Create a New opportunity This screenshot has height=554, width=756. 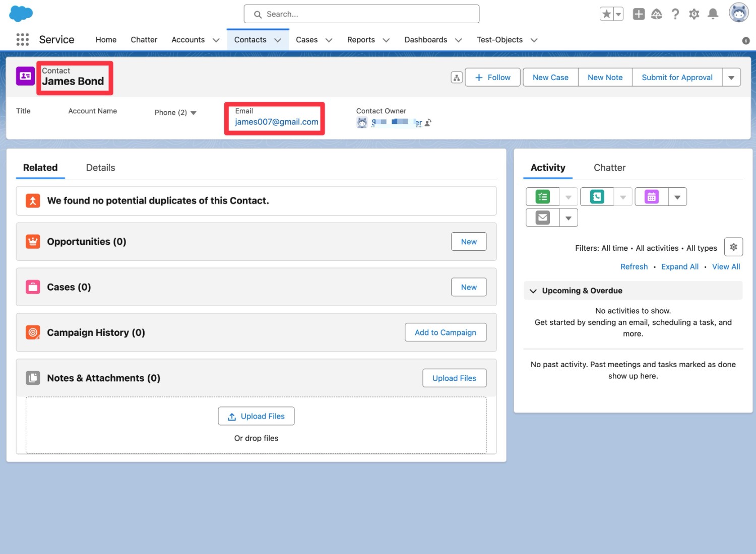[x=469, y=242]
